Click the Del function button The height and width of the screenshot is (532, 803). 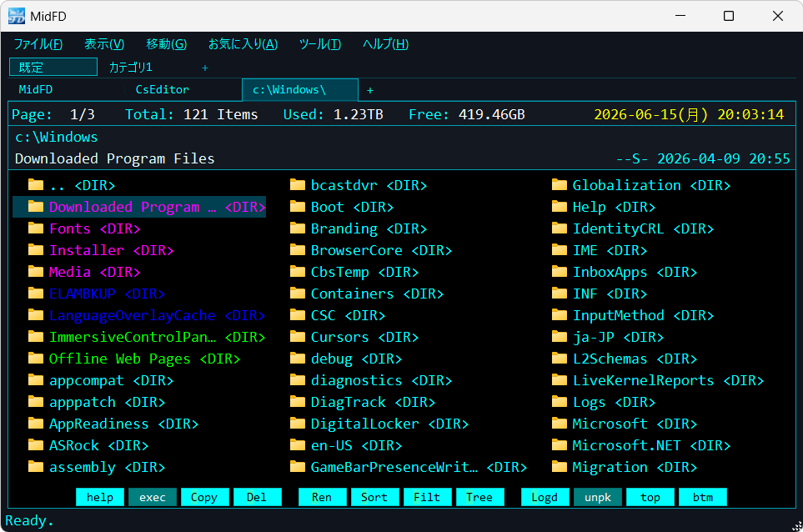257,497
